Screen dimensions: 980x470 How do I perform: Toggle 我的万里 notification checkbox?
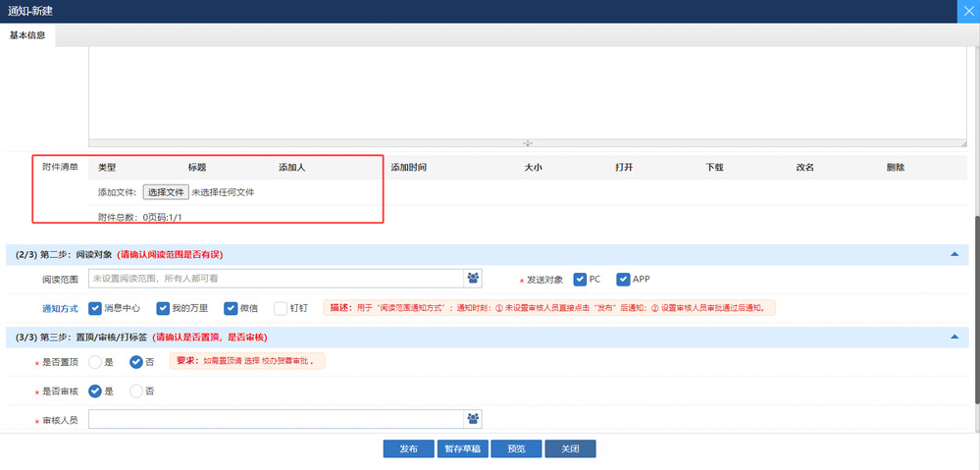pos(163,308)
